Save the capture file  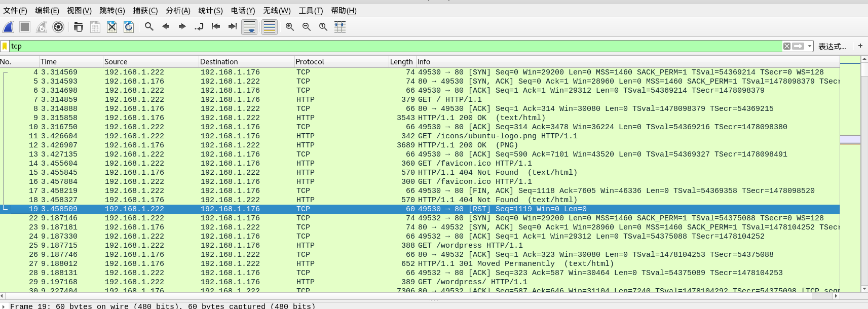click(95, 27)
